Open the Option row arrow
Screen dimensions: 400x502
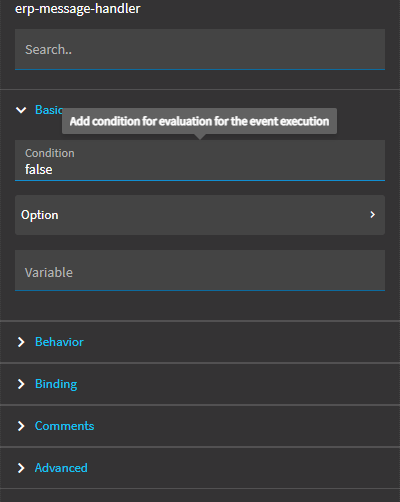(373, 215)
